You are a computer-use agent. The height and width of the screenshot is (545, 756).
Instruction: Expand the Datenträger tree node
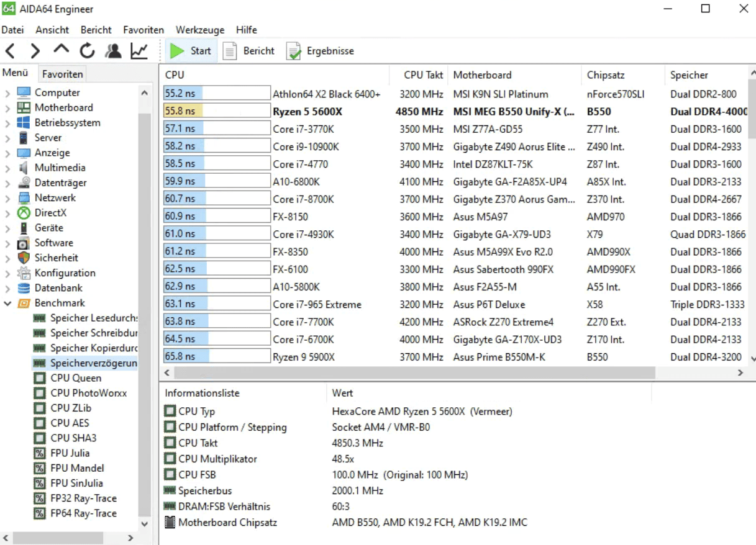pyautogui.click(x=7, y=183)
